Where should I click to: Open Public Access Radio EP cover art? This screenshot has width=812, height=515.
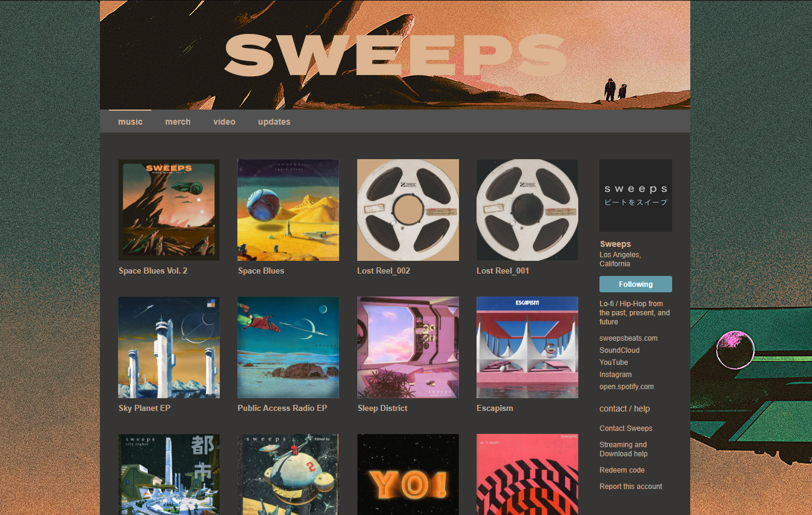[x=288, y=347]
